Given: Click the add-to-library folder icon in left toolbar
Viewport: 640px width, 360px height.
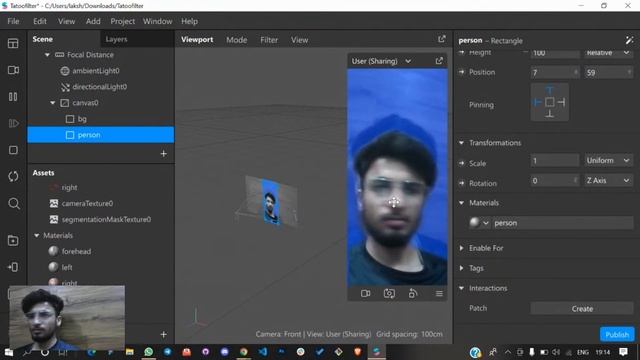Looking at the screenshot, I should click(13, 240).
